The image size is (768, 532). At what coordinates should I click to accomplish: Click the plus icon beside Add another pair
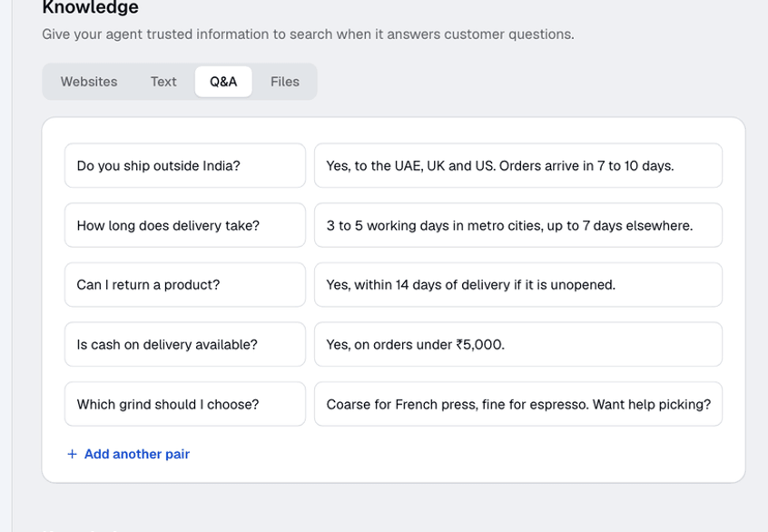[72, 454]
